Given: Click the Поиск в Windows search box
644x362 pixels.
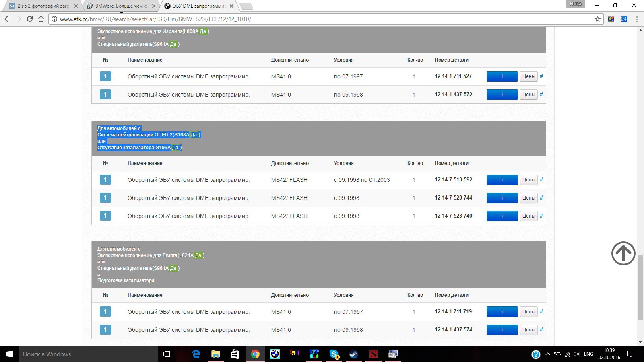Looking at the screenshot, I should click(x=89, y=354).
